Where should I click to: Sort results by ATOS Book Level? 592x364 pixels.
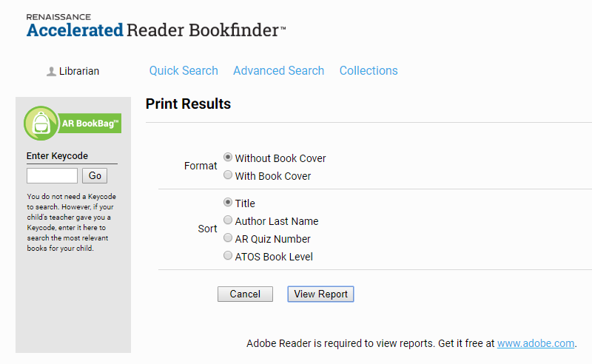228,255
